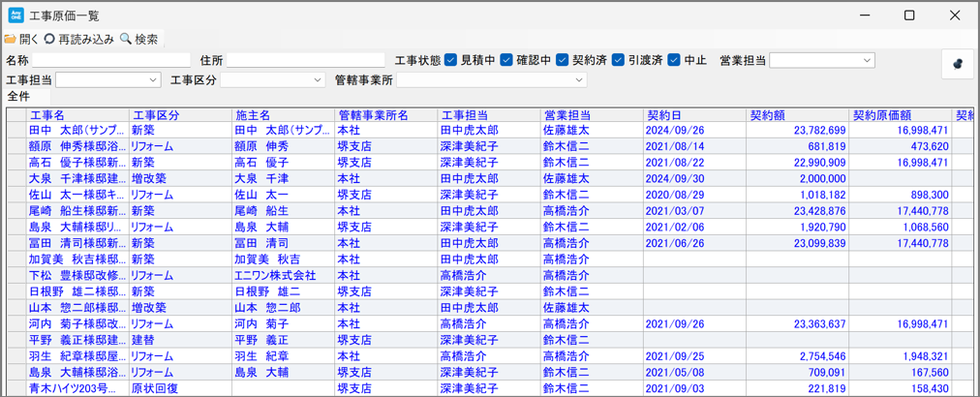The image size is (980, 397).
Task: Click cost value 898,300
Action: (x=928, y=195)
